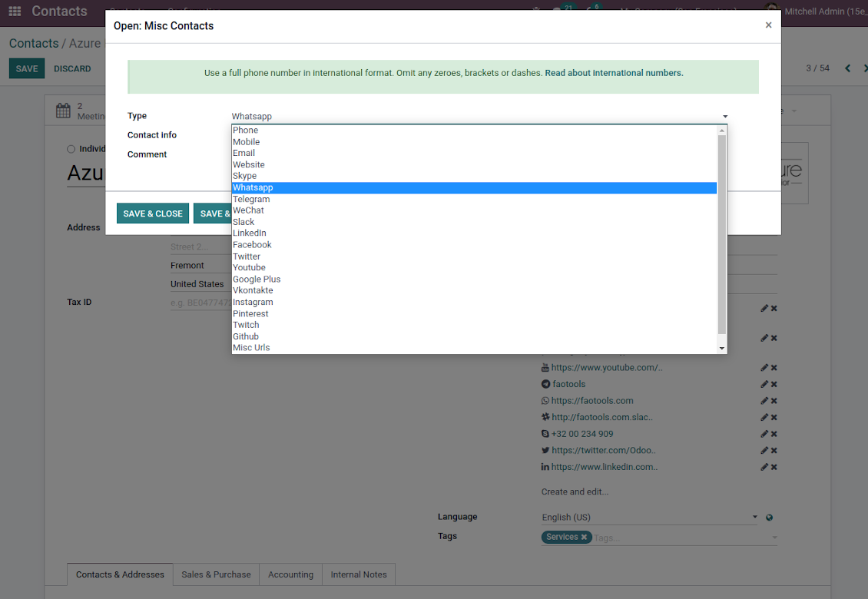
Task: Switch to Contacts & Addresses tab
Action: [x=120, y=574]
